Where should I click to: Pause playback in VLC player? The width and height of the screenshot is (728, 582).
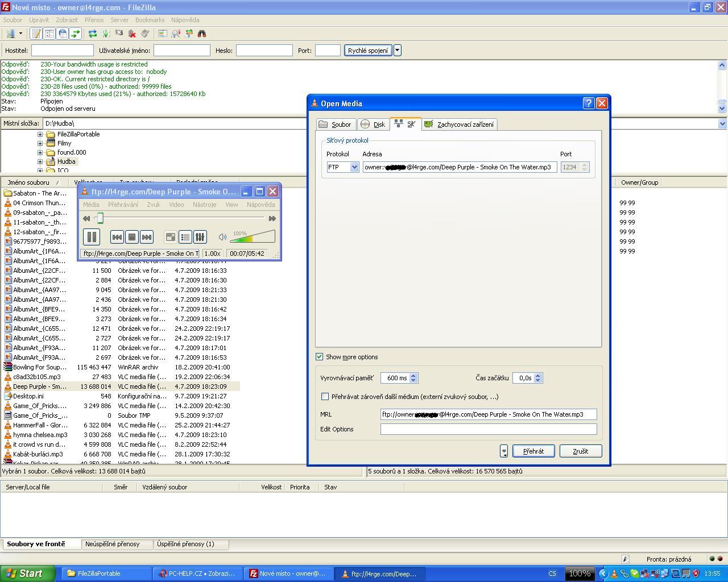(91, 237)
